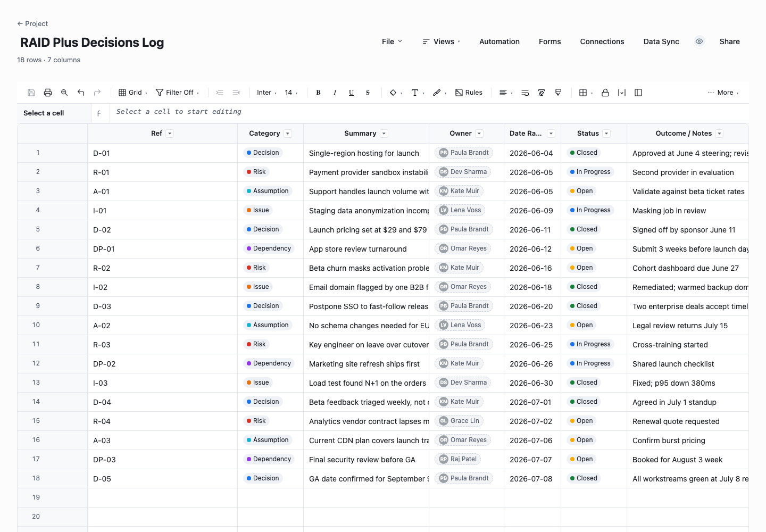Select the 'Confirm burst pricing' cell
The width and height of the screenshot is (766, 532).
pos(688,440)
